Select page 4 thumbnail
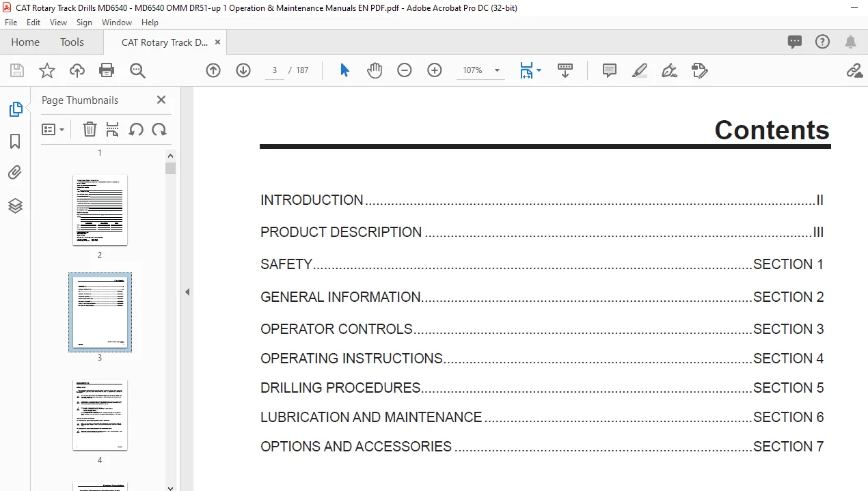The width and height of the screenshot is (868, 491). [x=100, y=415]
